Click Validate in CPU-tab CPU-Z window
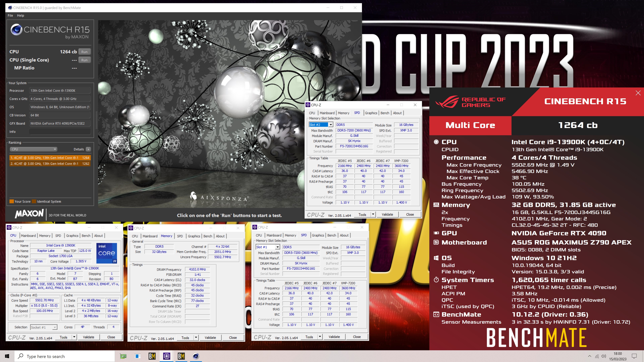Screen dimensions: 644x362 (89, 337)
